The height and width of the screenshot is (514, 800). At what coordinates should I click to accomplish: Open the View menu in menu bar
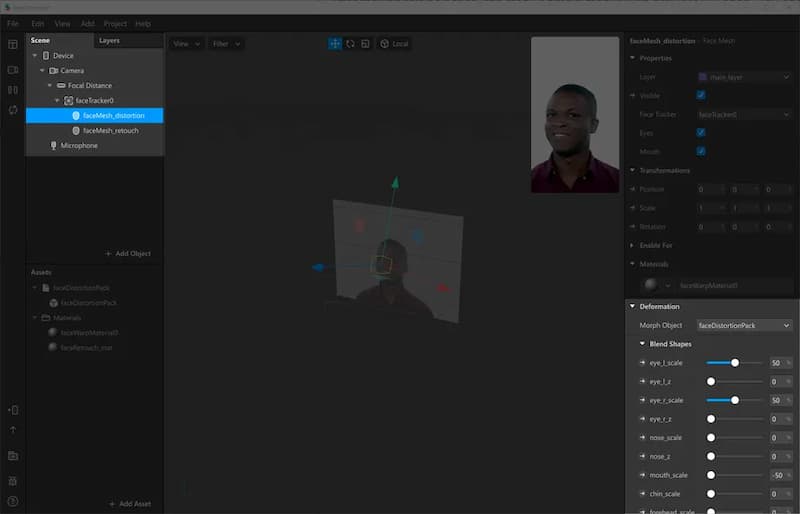coord(62,23)
